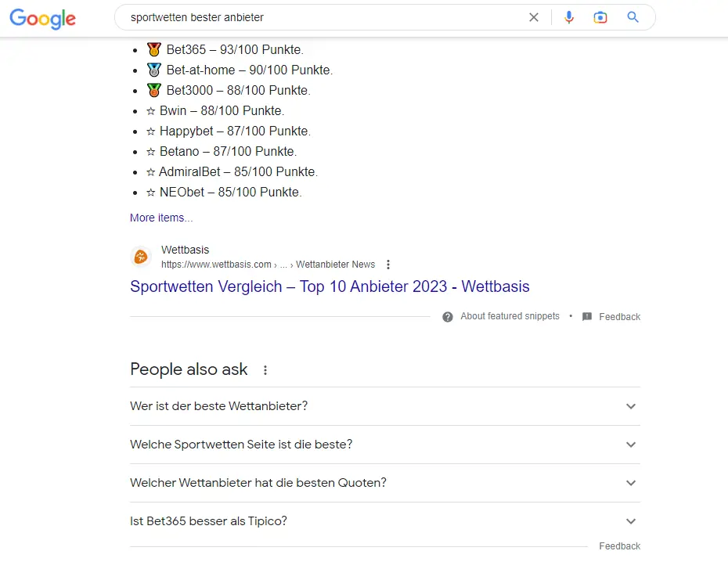This screenshot has width=728, height=587.
Task: Start voice search with microphone icon
Action: point(569,18)
